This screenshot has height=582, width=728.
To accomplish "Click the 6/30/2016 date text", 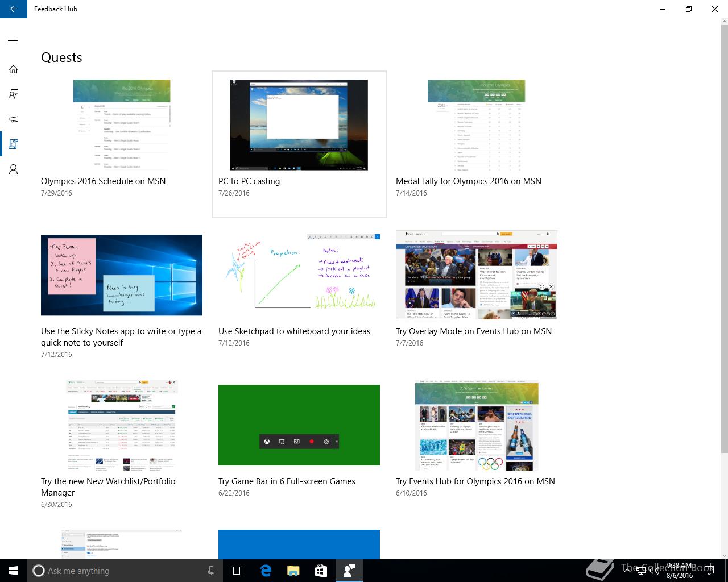I will (56, 505).
